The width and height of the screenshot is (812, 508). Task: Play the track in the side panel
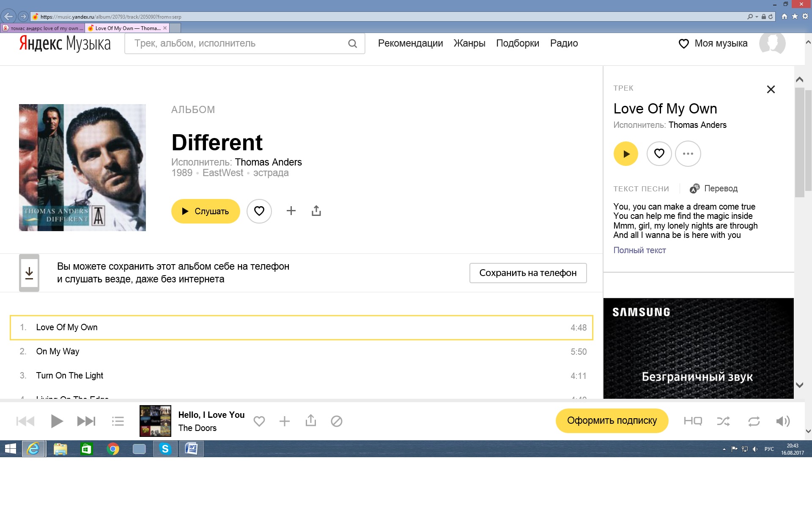click(x=625, y=154)
